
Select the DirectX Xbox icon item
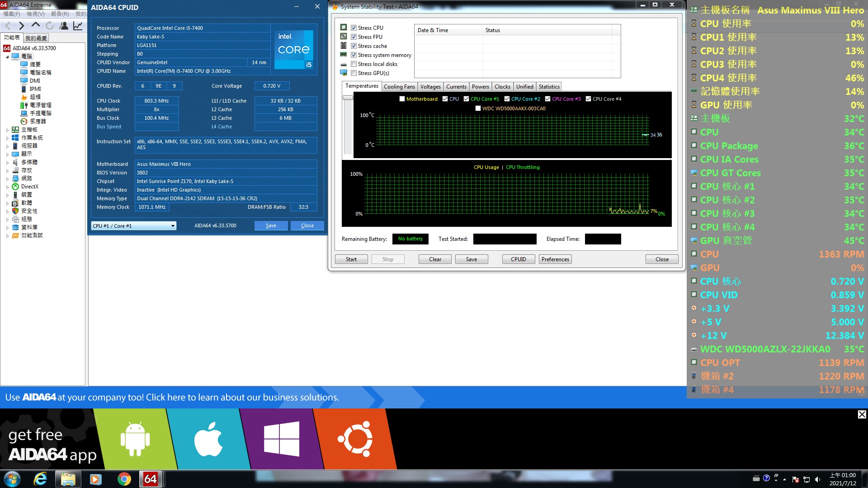(x=25, y=187)
